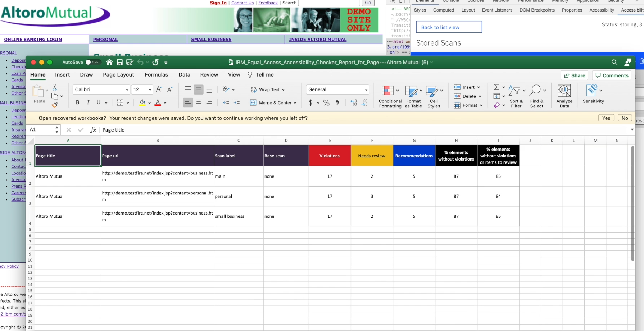644x331 pixels.
Task: Open Merge & Center dropdown arrow
Action: (x=295, y=103)
